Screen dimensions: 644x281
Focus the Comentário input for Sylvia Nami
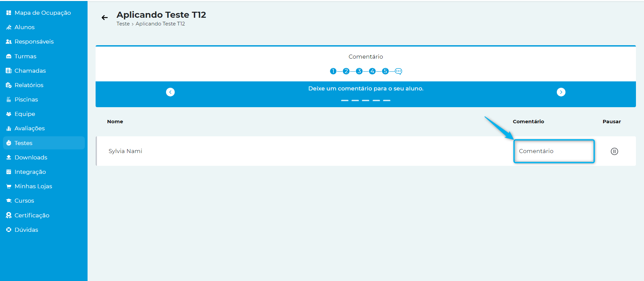click(554, 151)
